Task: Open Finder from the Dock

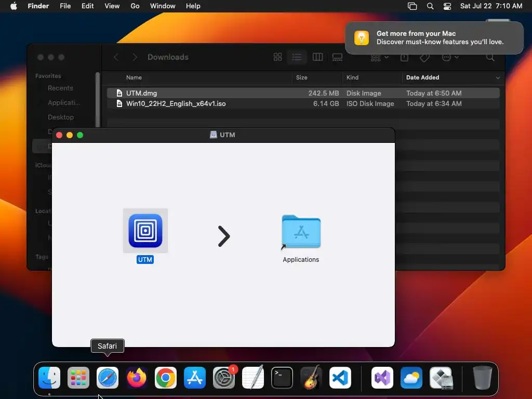Action: tap(49, 378)
